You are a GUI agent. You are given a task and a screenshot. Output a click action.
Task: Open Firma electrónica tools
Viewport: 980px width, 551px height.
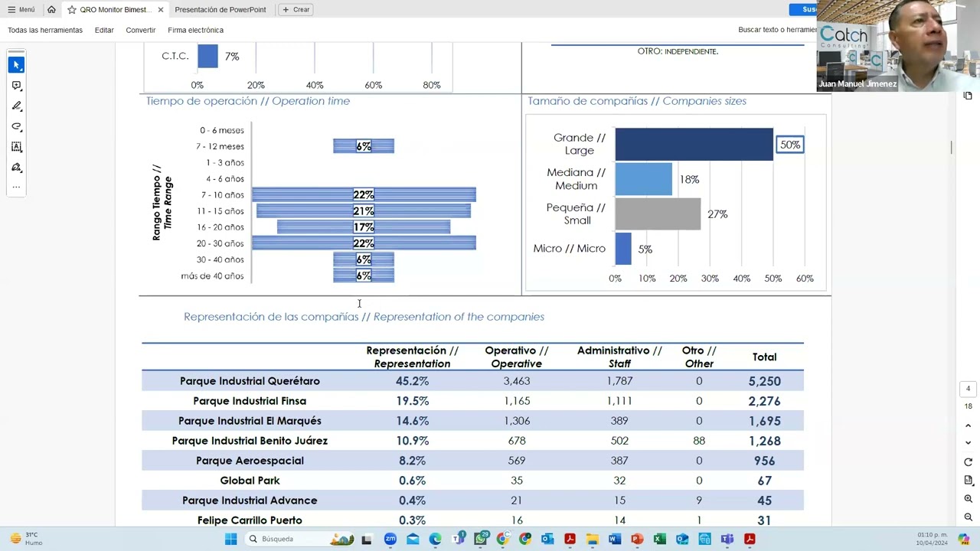(x=195, y=30)
